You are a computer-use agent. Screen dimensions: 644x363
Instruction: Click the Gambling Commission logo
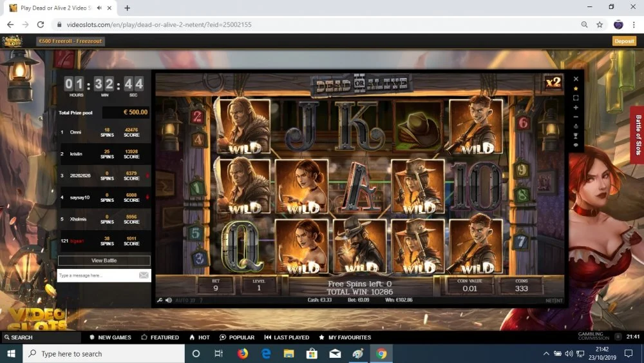(594, 336)
